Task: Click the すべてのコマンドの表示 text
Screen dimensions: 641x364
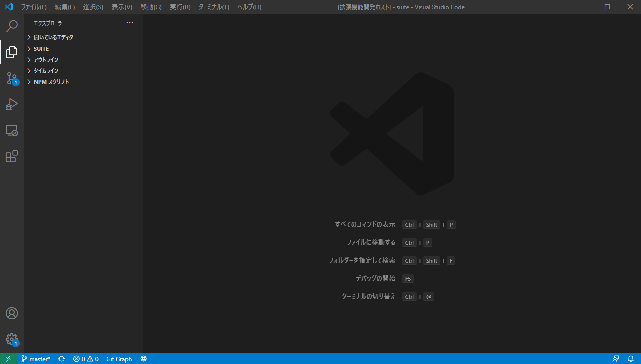Action: coord(365,225)
